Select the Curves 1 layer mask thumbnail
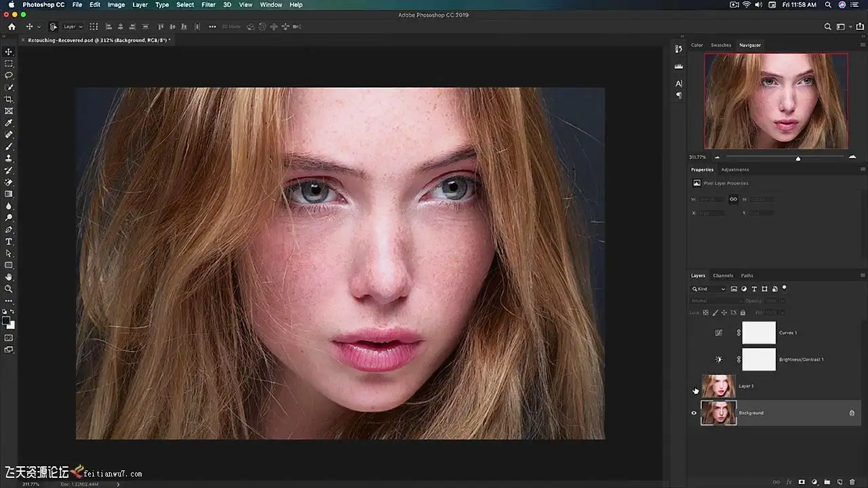Screen dimensions: 868x488 pos(759,333)
